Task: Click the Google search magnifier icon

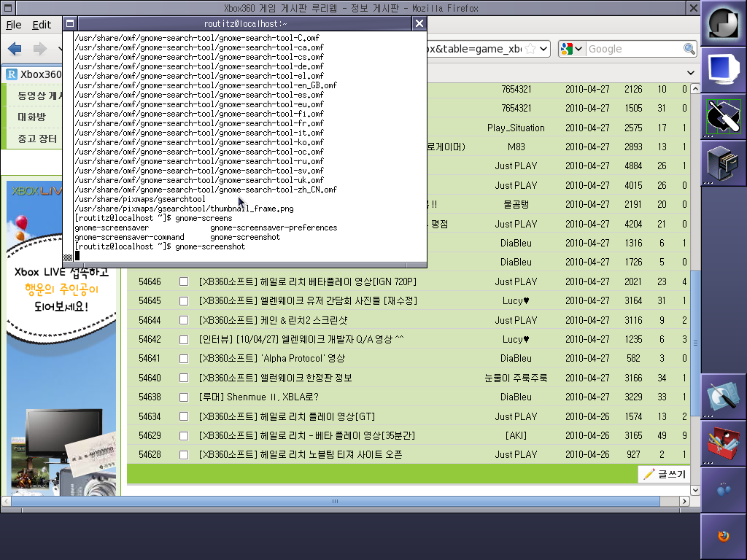Action: click(x=689, y=49)
